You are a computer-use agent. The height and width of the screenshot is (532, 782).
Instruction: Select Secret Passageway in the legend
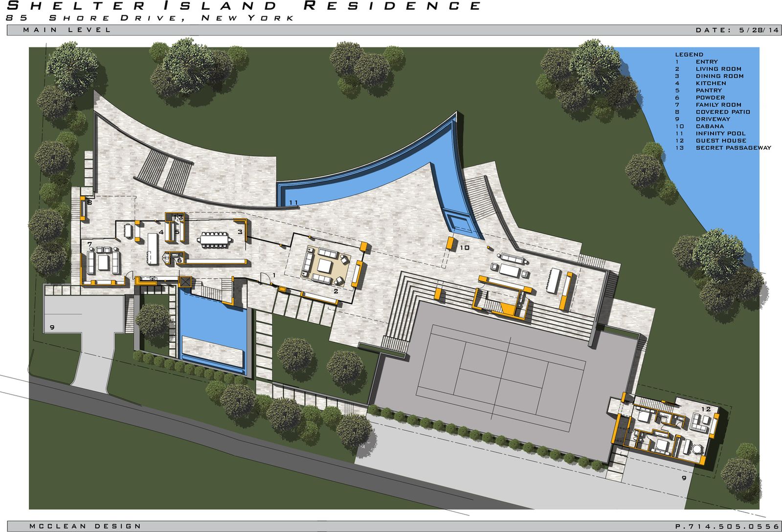pos(733,148)
